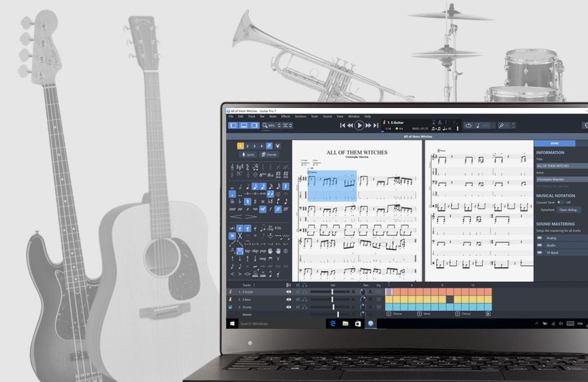588x382 pixels.
Task: Click the Stylesheet Open dialog button
Action: (569, 210)
